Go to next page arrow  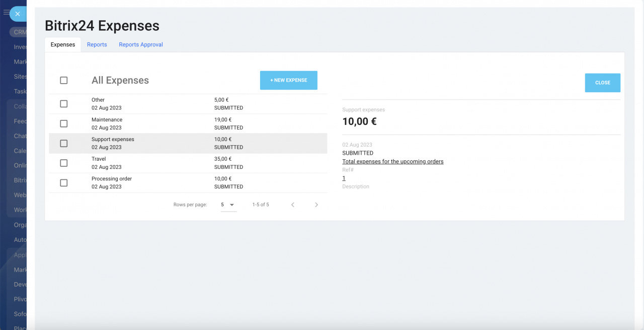tap(316, 205)
